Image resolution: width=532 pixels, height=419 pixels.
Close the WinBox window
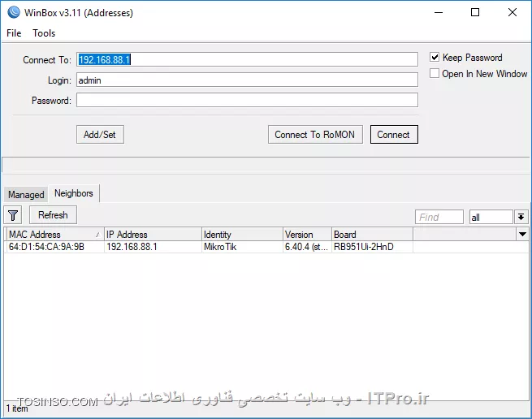tap(513, 12)
